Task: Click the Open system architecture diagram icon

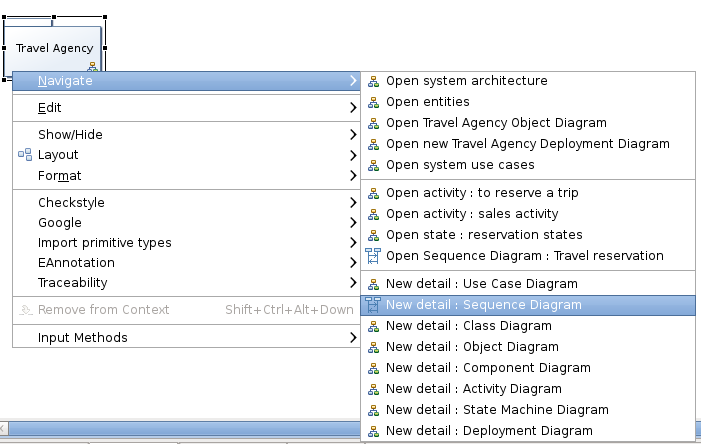Action: (x=373, y=81)
